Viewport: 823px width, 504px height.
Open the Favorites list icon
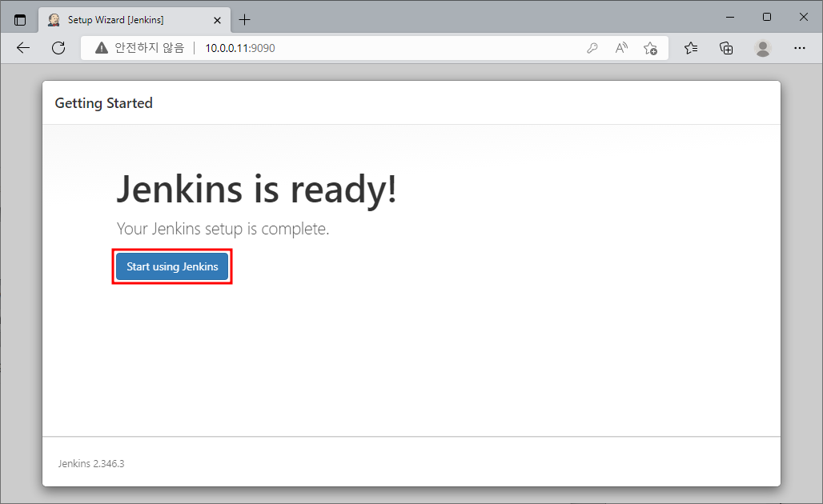pyautogui.click(x=691, y=48)
